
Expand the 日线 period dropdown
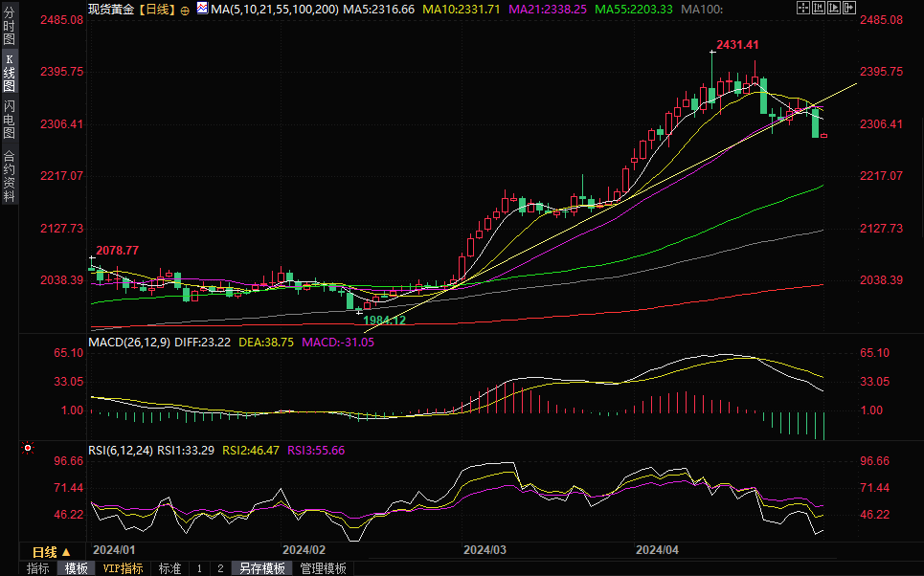(51, 552)
